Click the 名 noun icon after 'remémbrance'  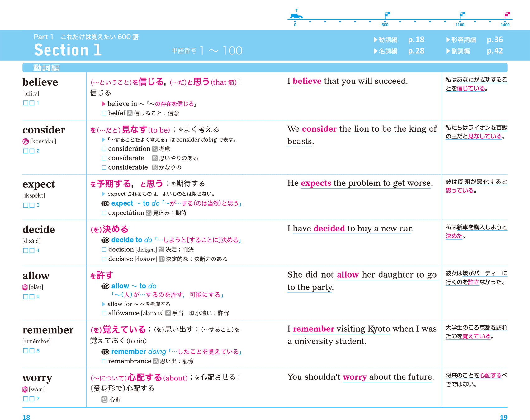click(x=155, y=361)
